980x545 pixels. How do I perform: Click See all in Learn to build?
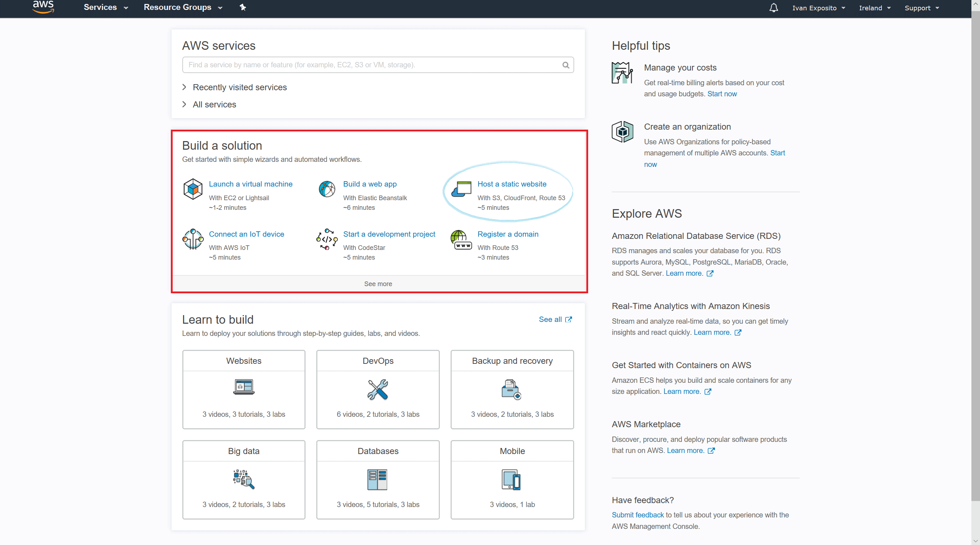pyautogui.click(x=550, y=319)
